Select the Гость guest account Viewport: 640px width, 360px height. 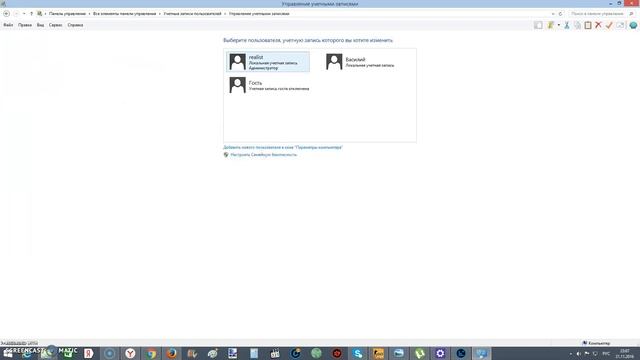pos(269,85)
